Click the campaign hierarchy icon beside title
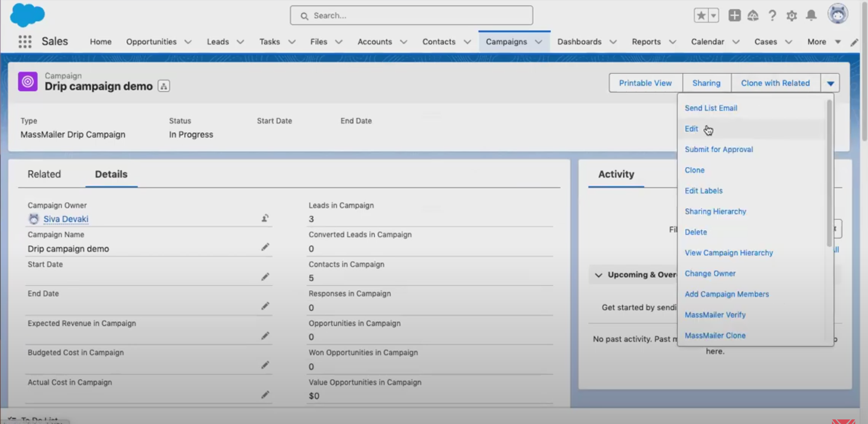868x424 pixels. pos(164,86)
